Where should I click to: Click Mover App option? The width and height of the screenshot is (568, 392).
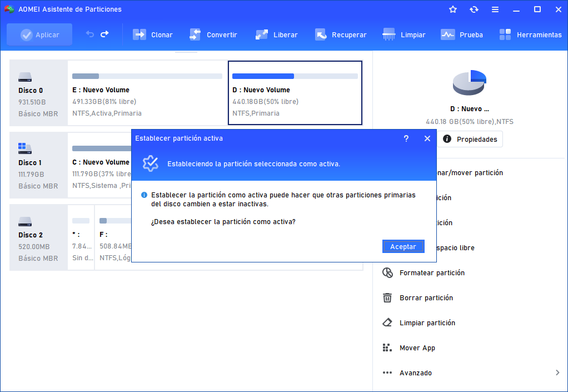(x=417, y=348)
